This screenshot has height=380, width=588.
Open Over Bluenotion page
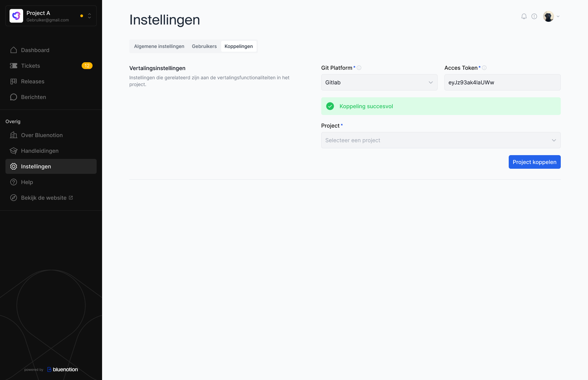(x=42, y=135)
